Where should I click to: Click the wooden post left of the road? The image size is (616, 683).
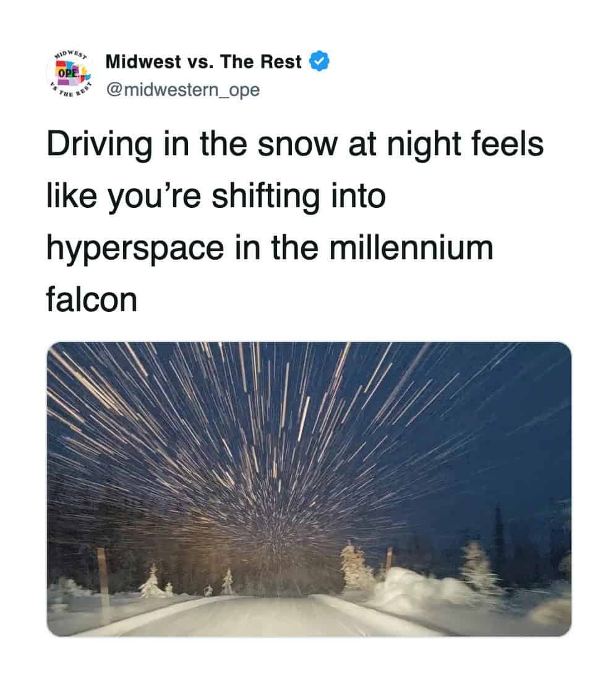pos(102,576)
